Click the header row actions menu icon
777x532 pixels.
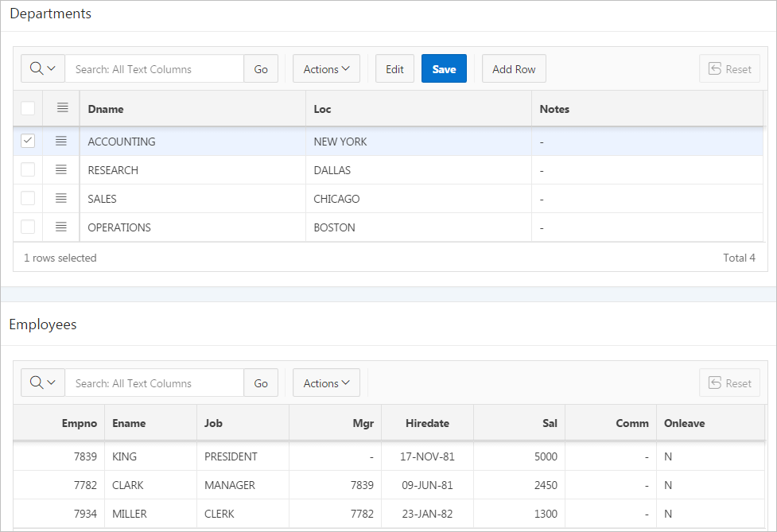[x=62, y=108]
